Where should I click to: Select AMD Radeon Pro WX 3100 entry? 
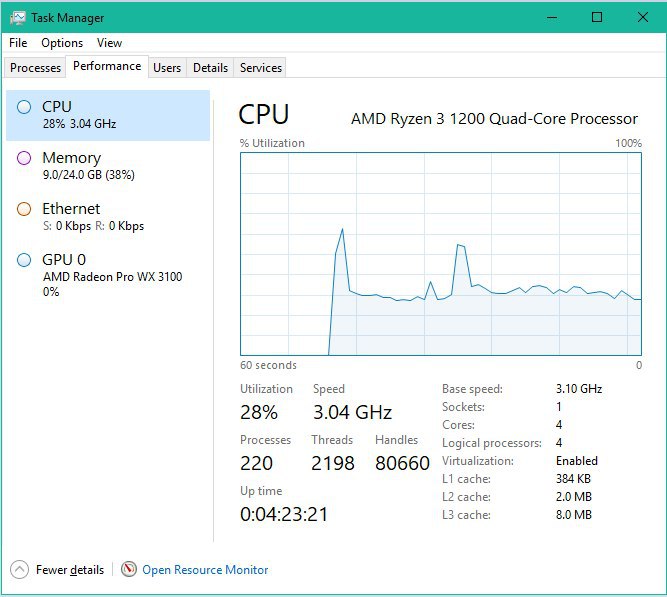[108, 275]
